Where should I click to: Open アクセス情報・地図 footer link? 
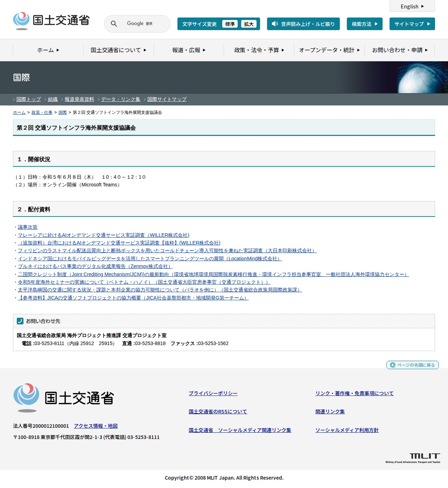coord(96,426)
